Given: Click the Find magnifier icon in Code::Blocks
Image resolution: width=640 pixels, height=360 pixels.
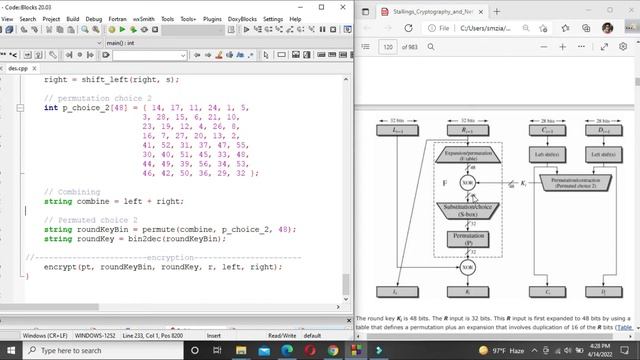Looking at the screenshot, I should tap(84, 29).
